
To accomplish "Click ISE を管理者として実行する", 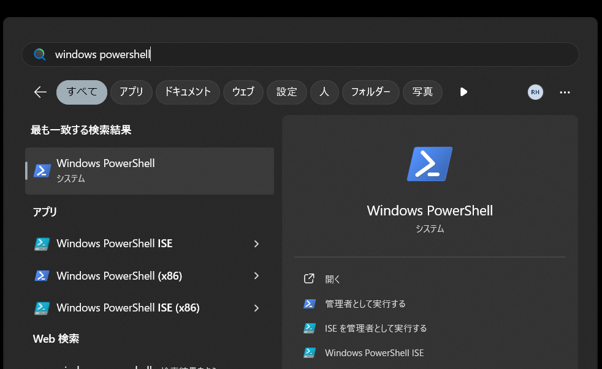I will [375, 328].
